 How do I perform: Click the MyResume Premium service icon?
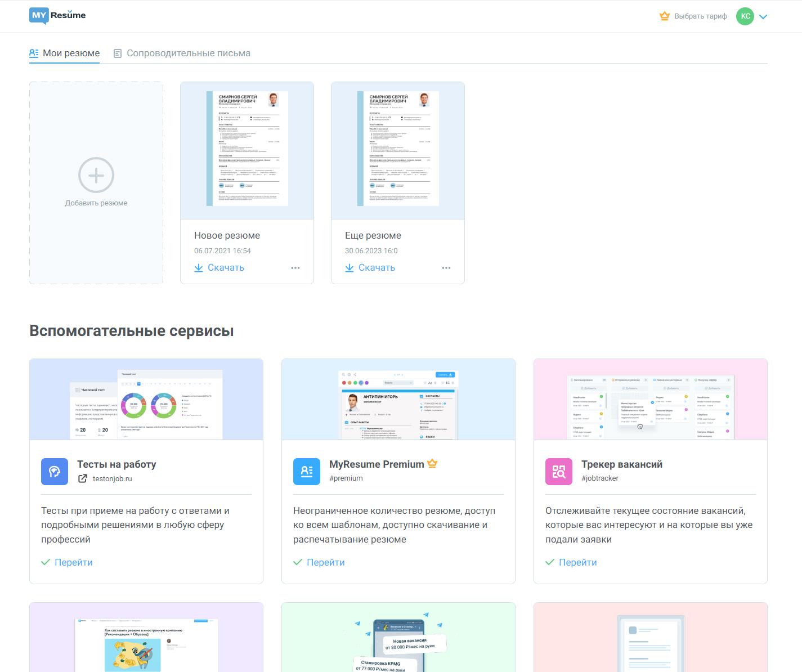click(x=307, y=472)
